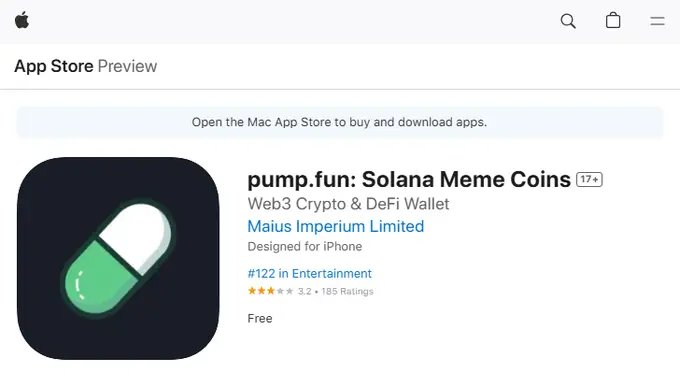The image size is (680, 387).
Task: Expand the two-line hamburger menu icon
Action: [657, 21]
